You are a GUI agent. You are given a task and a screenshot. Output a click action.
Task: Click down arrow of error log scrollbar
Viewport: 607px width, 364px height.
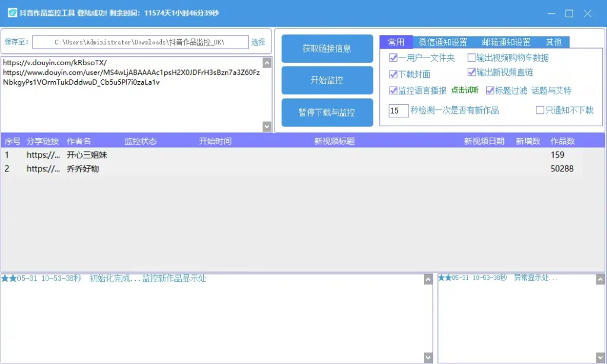tap(600, 357)
